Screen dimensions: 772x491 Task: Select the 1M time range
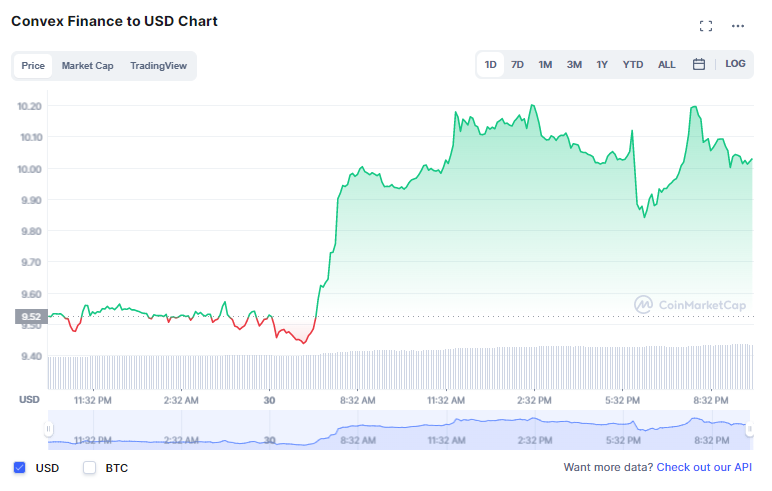click(x=545, y=65)
